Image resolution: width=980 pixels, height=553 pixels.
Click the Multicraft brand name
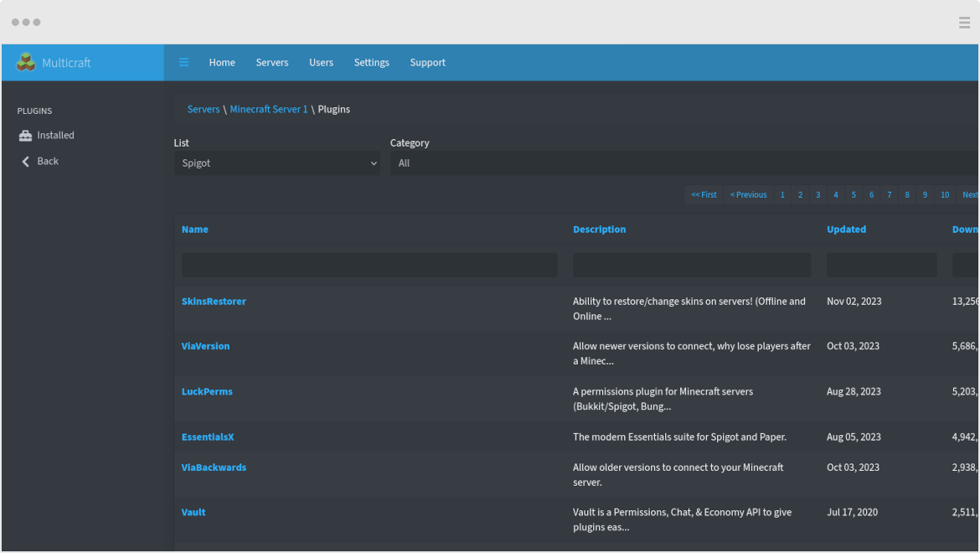66,63
